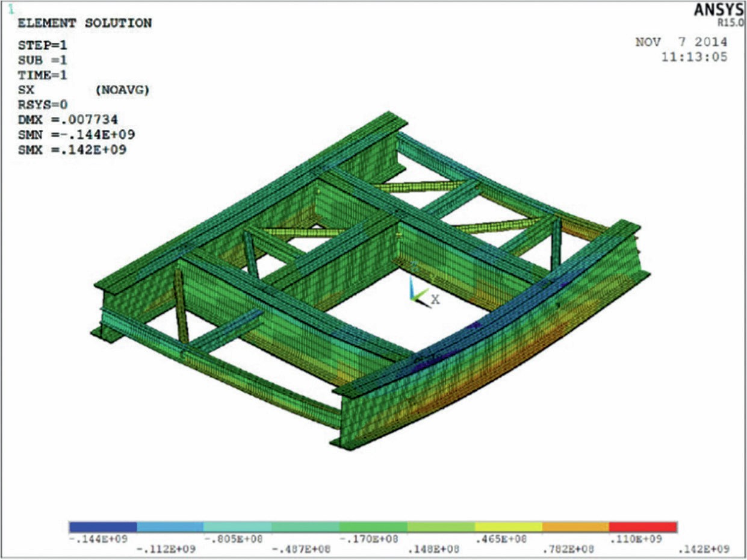The width and height of the screenshot is (747, 560).
Task: Pick the orange legend band
Action: click(576, 527)
